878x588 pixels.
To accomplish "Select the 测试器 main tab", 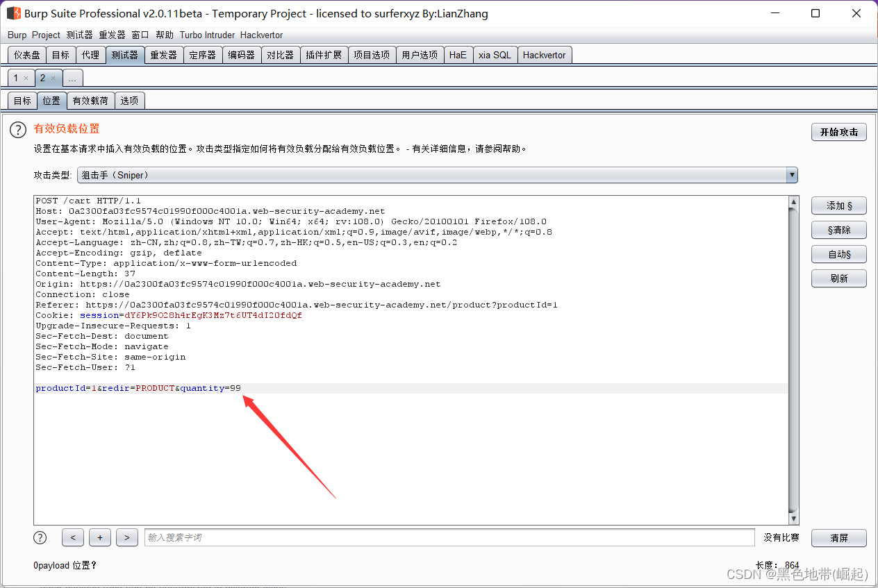I will (x=125, y=55).
